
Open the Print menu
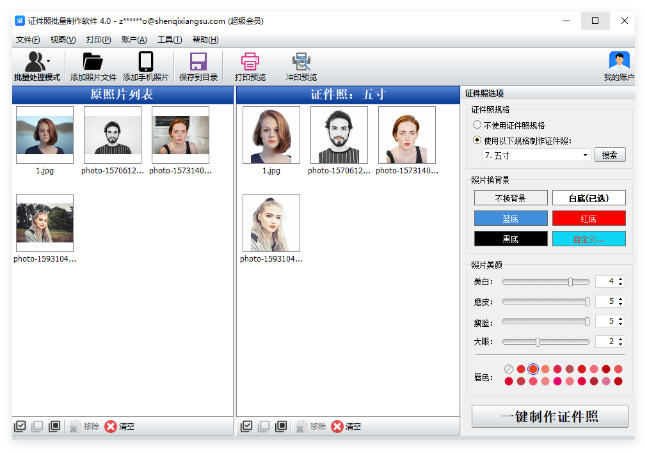tap(99, 40)
